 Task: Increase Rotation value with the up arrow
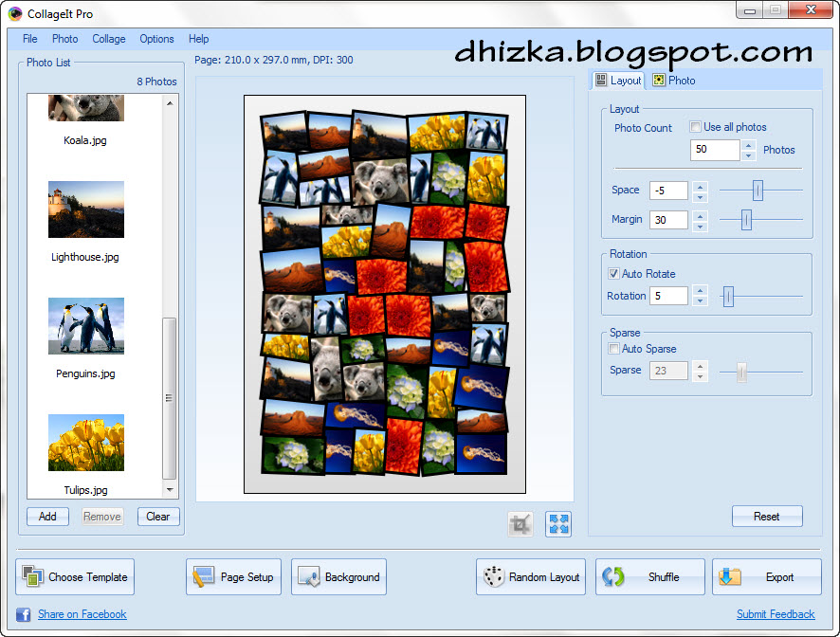pyautogui.click(x=700, y=290)
